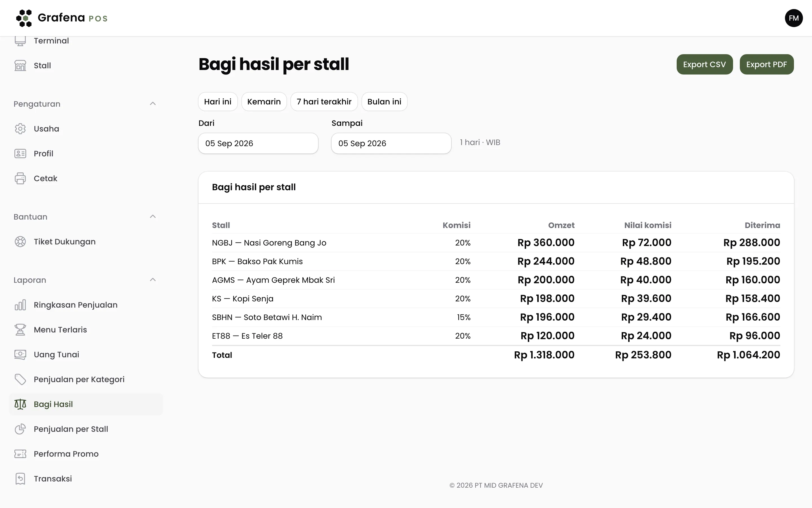Collapse the Pengaturan section chevron
Screen dimensions: 812x508
[153, 104]
